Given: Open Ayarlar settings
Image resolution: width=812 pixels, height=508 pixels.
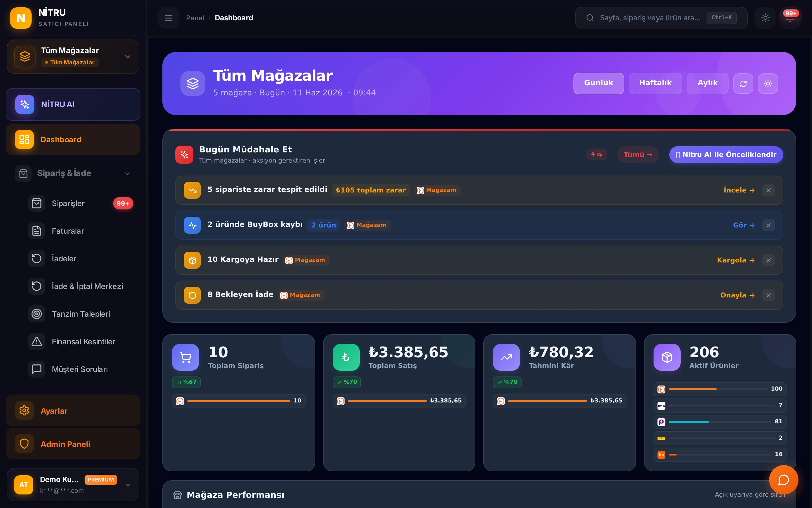Looking at the screenshot, I should [73, 411].
